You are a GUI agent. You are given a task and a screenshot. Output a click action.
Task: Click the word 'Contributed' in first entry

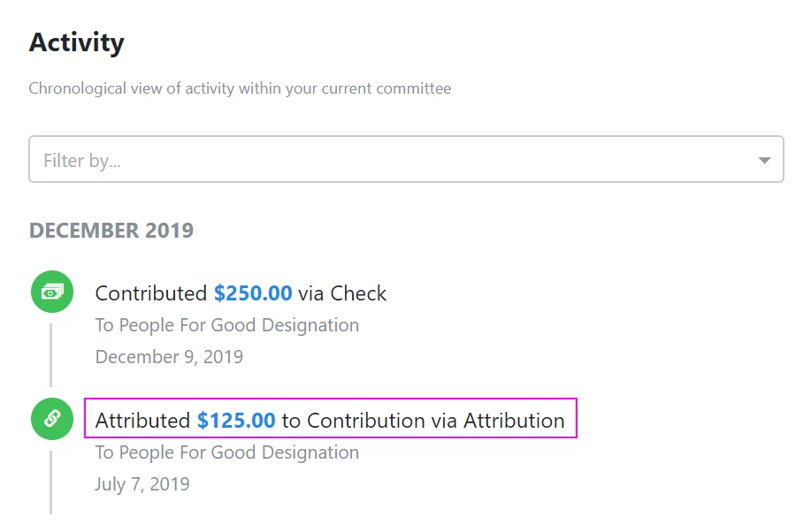151,293
